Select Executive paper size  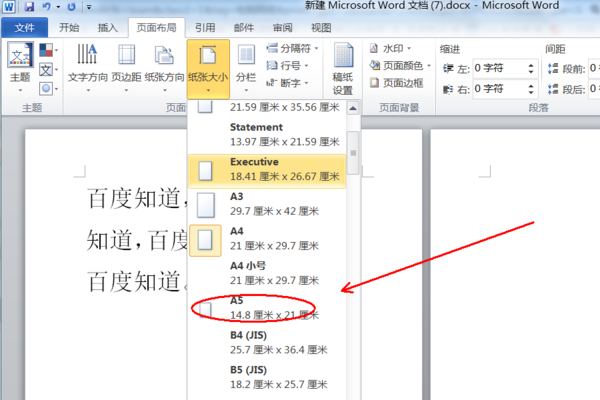267,171
